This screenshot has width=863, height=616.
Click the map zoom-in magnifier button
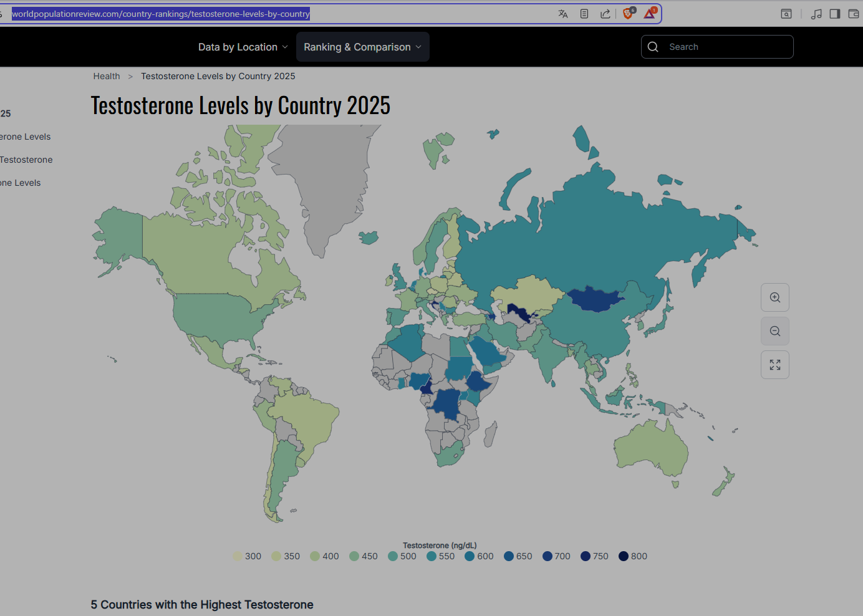[775, 297]
